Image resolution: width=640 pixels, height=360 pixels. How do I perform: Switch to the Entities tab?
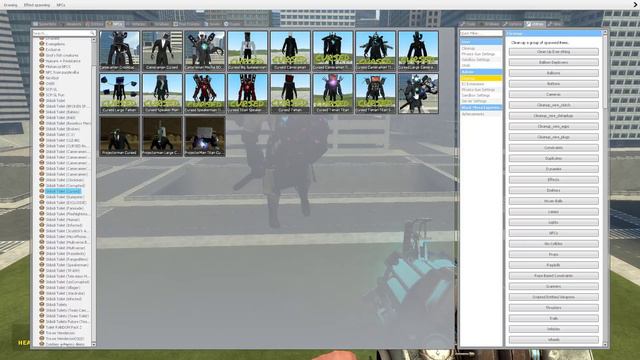94,24
